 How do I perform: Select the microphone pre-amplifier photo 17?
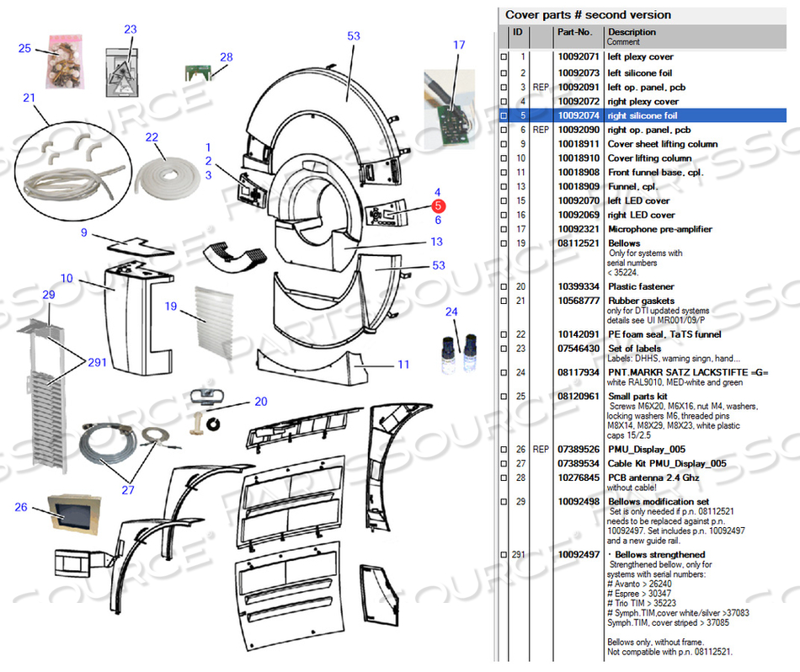pos(449,109)
